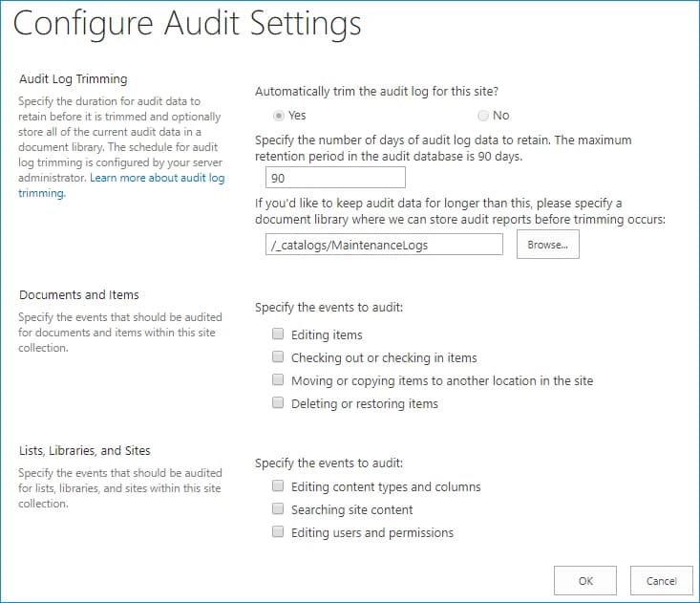Image resolution: width=700 pixels, height=603 pixels.
Task: Enable auditing for Deleting or restoring items
Action: tap(278, 403)
